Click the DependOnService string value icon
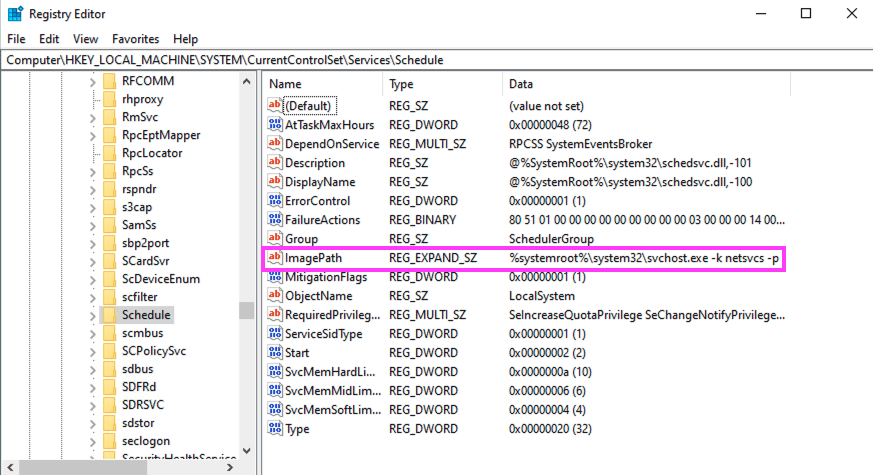The width and height of the screenshot is (873, 475). [274, 144]
